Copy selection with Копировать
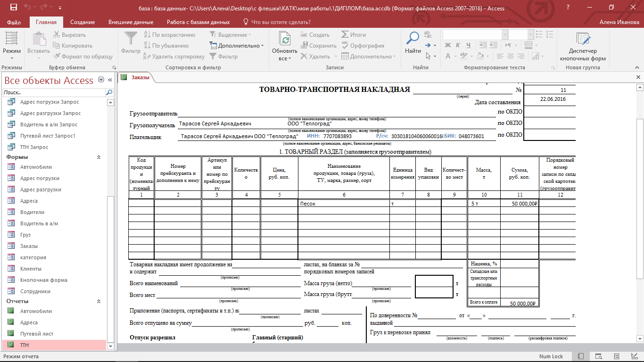This screenshot has height=362, width=644. (73, 46)
